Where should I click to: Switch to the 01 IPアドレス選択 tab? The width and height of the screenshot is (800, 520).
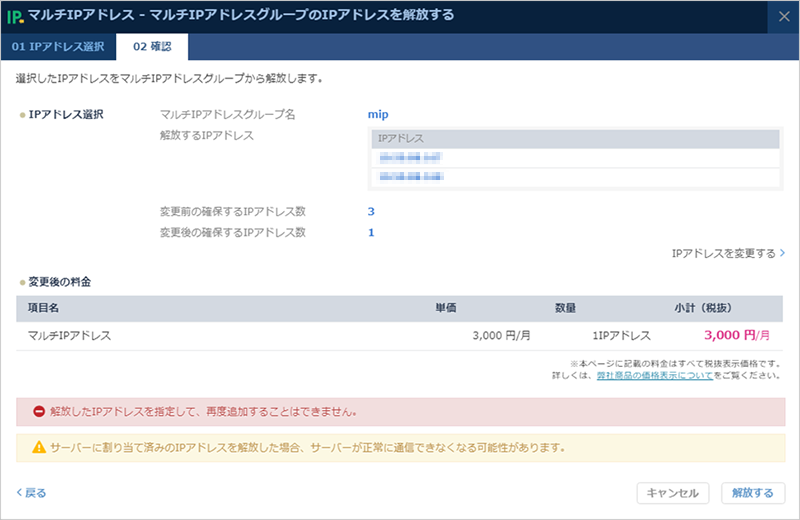tap(58, 47)
